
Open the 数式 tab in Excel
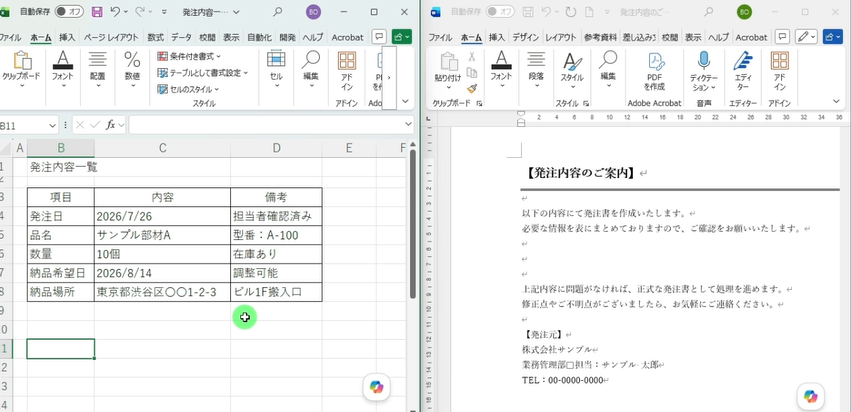tap(155, 37)
